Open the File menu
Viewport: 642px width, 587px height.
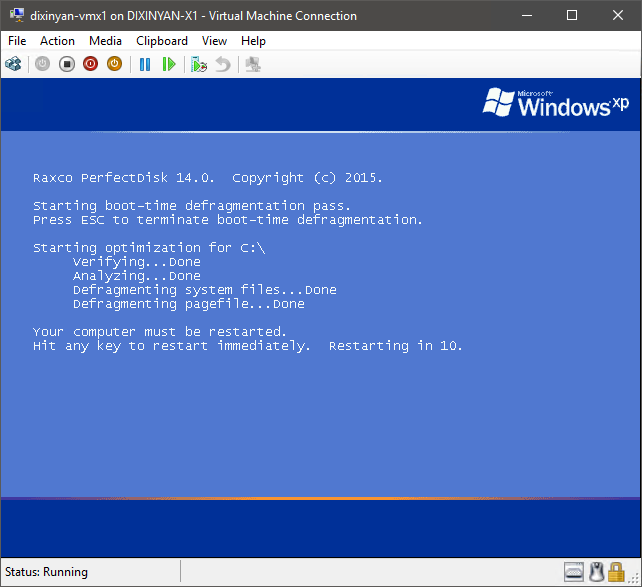coord(17,41)
